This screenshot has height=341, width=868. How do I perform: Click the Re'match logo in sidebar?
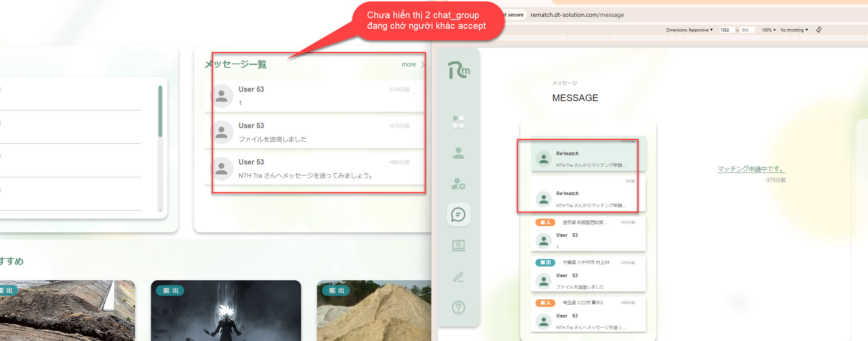458,70
